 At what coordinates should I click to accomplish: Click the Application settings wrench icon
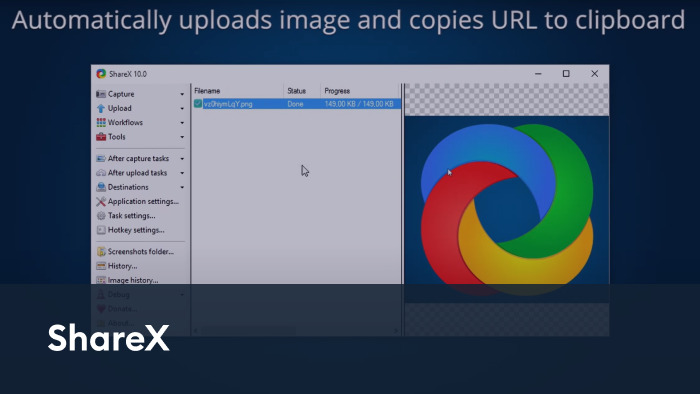[x=101, y=201]
